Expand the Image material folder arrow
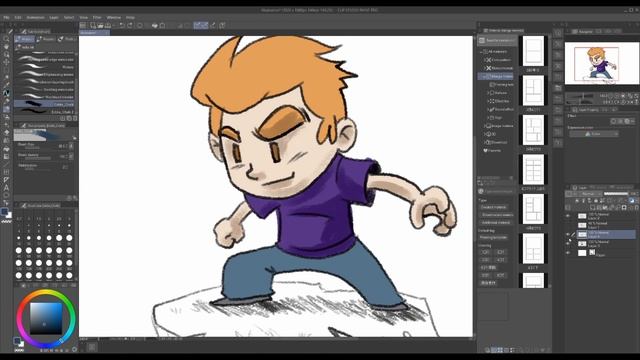The image size is (640, 360). 484,126
